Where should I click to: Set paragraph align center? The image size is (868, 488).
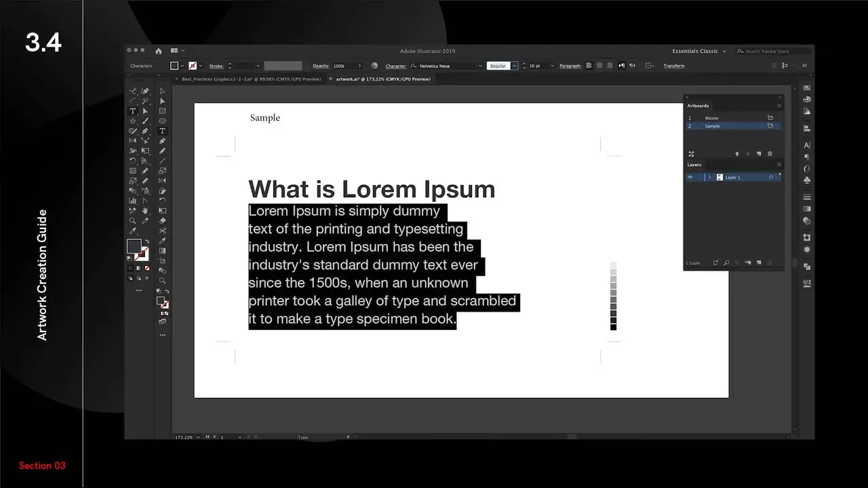[599, 66]
